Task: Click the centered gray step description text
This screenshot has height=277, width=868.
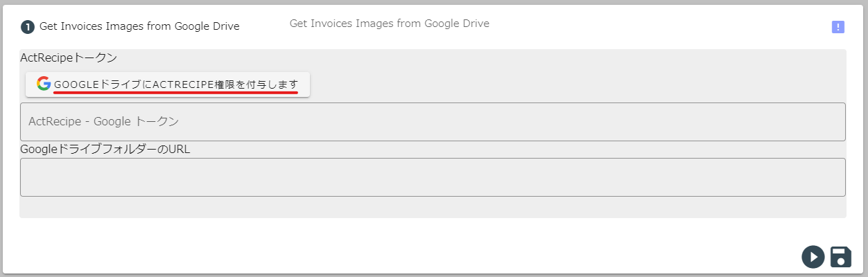Action: tap(390, 24)
